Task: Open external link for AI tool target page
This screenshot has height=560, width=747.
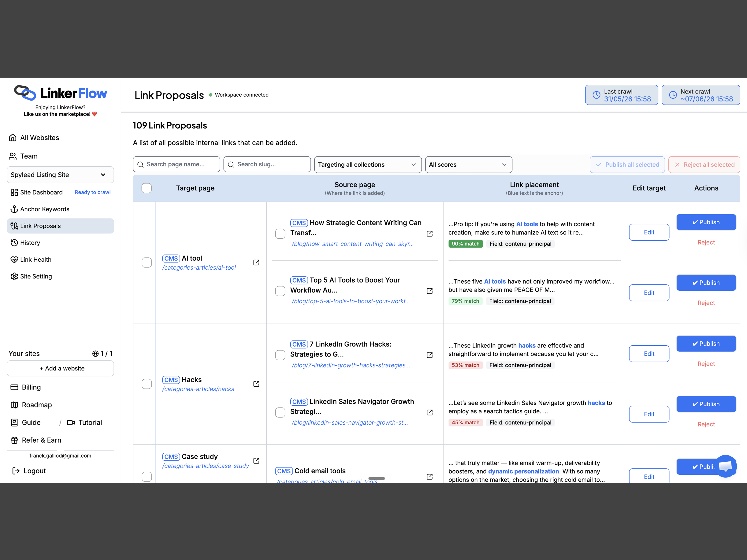Action: (x=256, y=262)
